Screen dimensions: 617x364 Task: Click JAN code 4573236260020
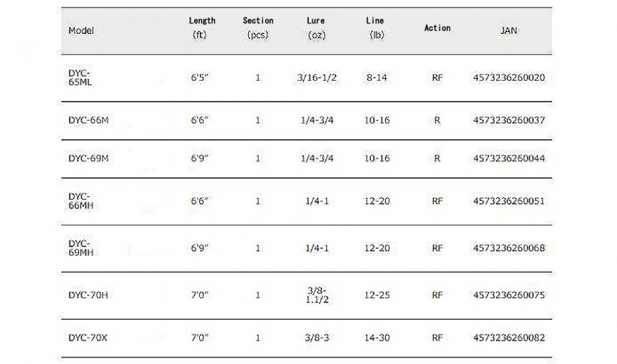point(509,78)
